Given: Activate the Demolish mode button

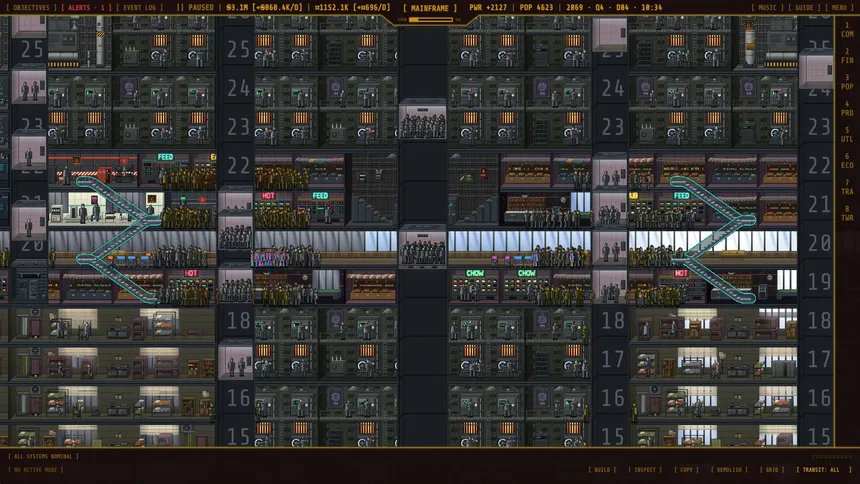Looking at the screenshot, I should pyautogui.click(x=728, y=470).
